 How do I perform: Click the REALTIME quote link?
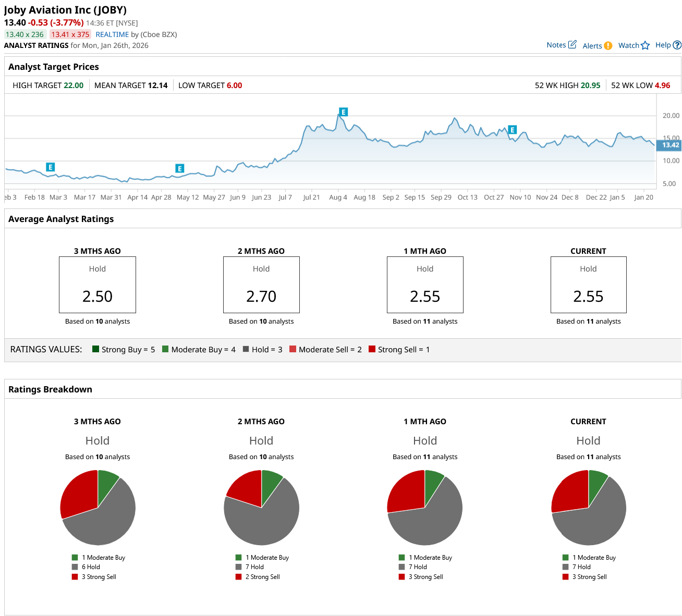tap(112, 34)
